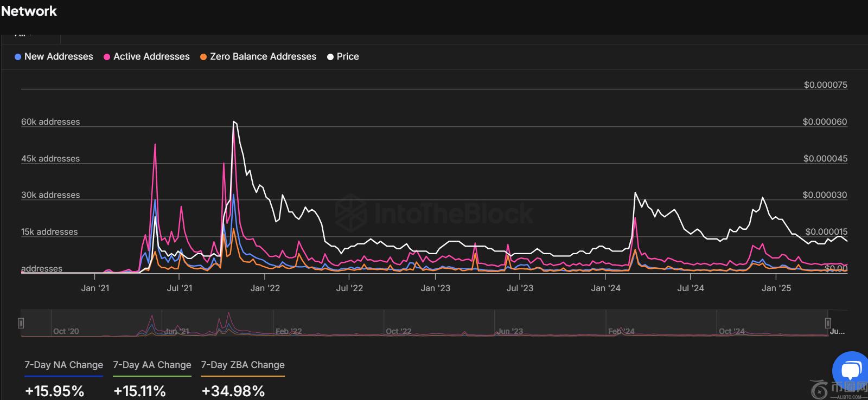Open the blue chat bubble widget
This screenshot has height=400, width=868.
850,371
